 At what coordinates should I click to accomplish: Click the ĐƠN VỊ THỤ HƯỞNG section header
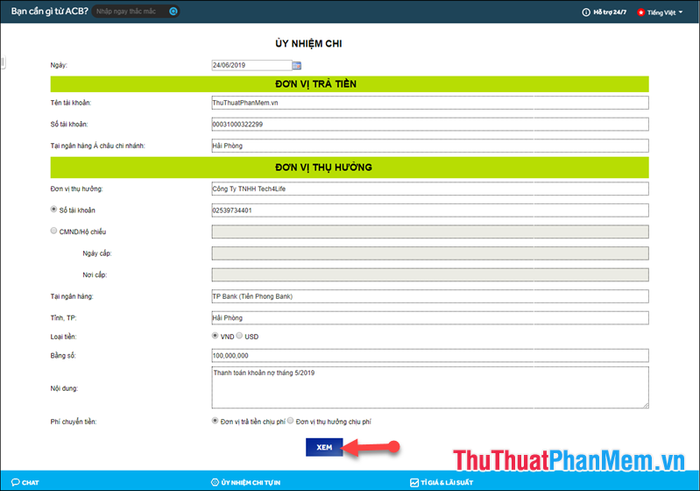coord(350,167)
